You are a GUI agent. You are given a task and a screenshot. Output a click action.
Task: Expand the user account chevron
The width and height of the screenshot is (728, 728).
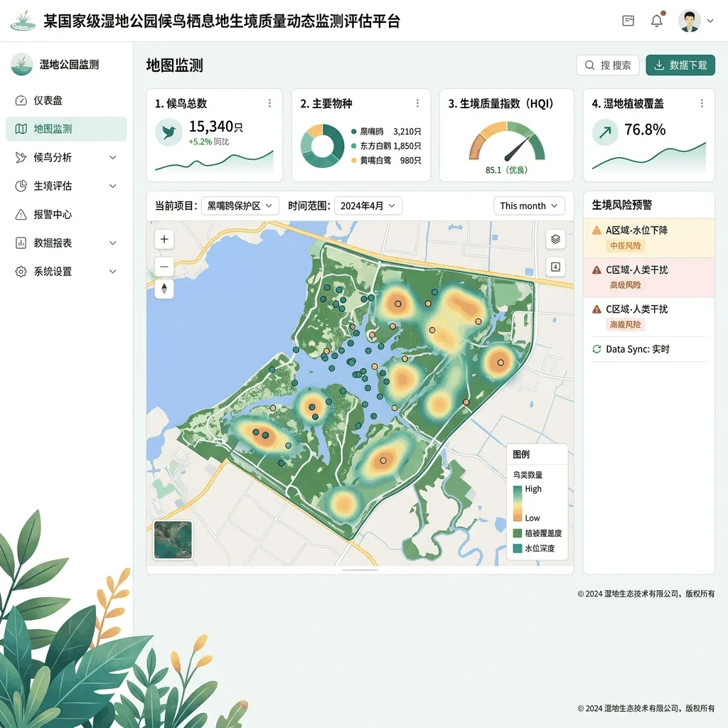click(x=710, y=21)
